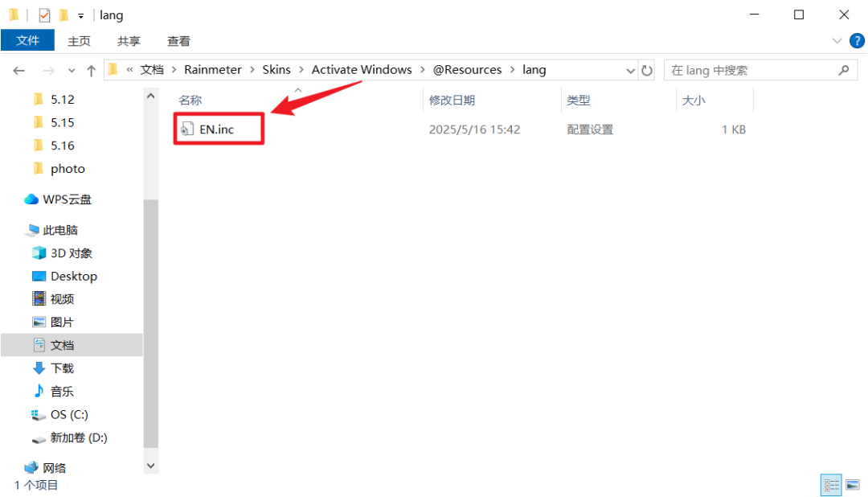Click @Resources in the address breadcrumb
Image resolution: width=868 pixels, height=497 pixels.
point(467,70)
